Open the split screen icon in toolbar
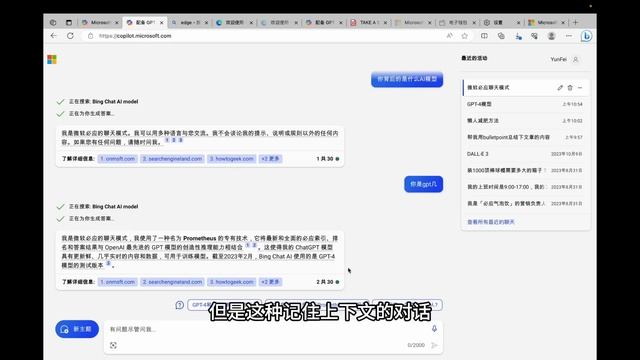Viewport: 640px width, 360px height. 484,36
